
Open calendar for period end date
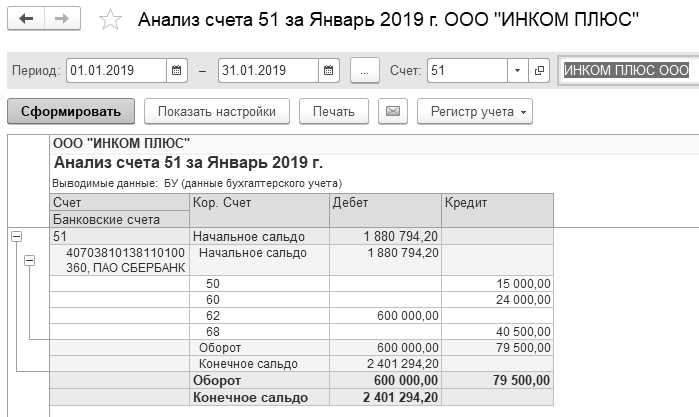[x=330, y=71]
